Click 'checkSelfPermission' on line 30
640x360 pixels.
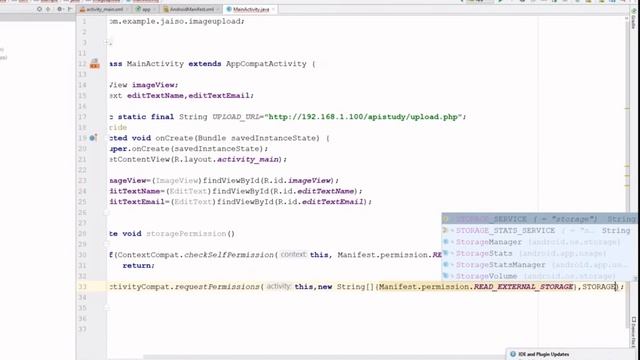click(x=229, y=255)
